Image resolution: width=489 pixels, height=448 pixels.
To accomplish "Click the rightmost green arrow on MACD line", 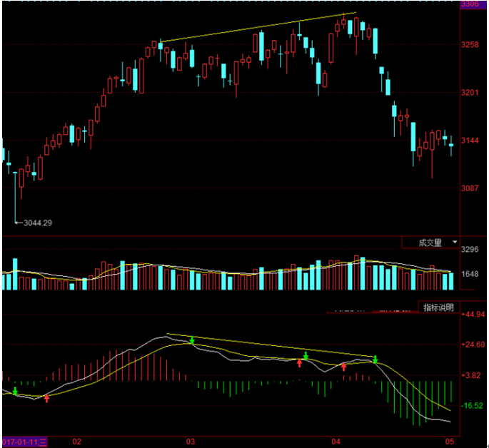I will coord(375,360).
